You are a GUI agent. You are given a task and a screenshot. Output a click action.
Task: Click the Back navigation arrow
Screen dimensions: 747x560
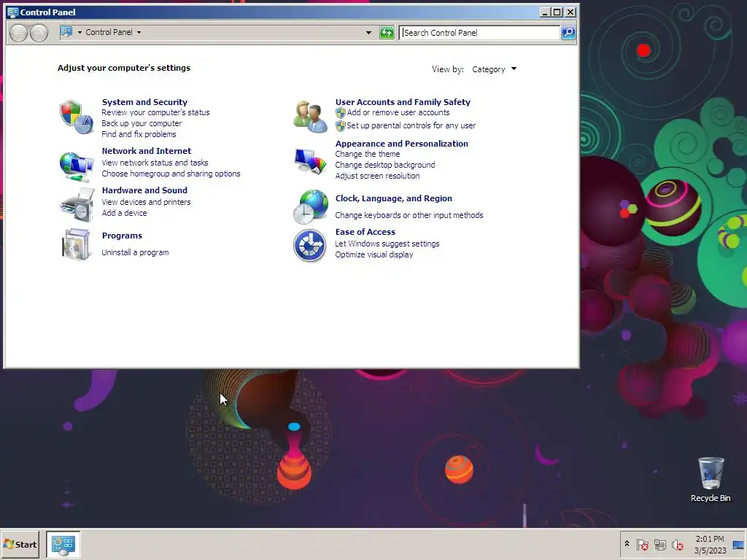pos(18,33)
